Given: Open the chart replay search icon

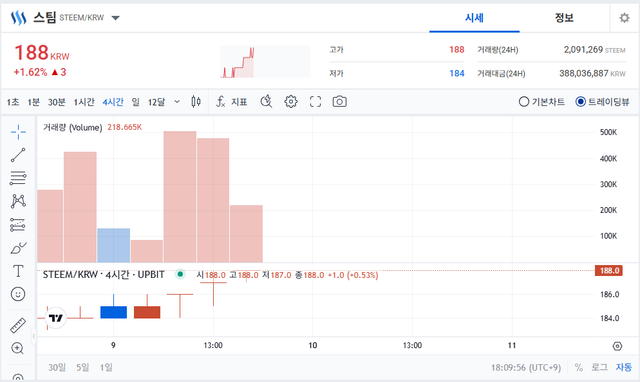Looking at the screenshot, I should (266, 101).
